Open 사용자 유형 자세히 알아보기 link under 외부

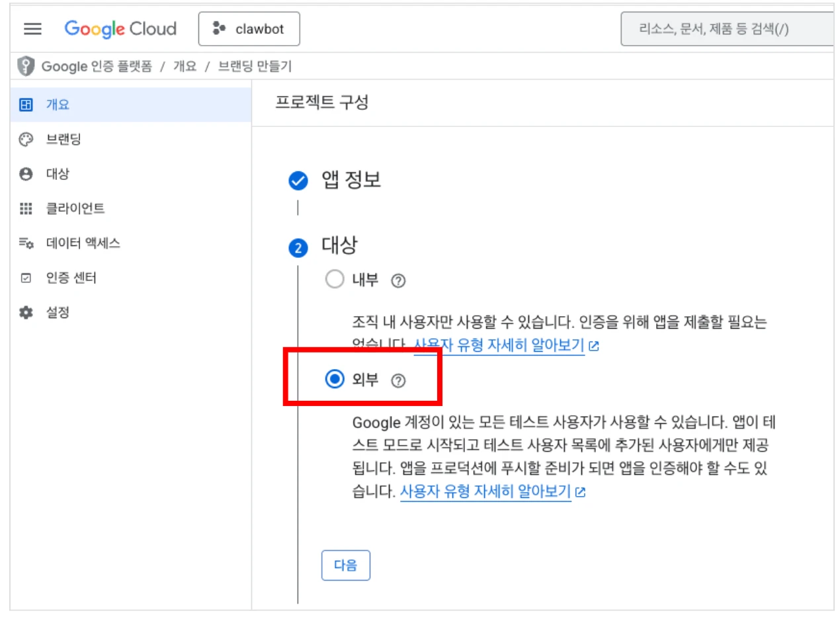[x=485, y=492]
